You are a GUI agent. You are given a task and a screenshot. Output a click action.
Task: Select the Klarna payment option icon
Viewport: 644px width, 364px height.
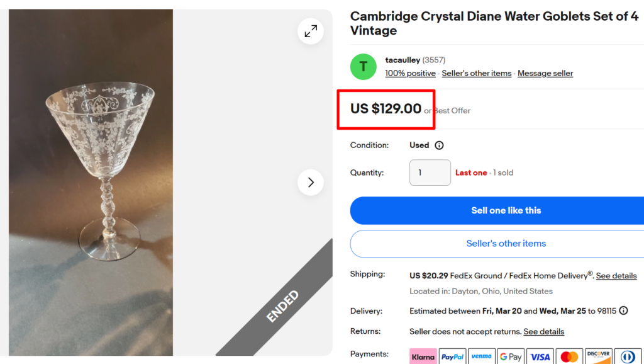click(423, 356)
